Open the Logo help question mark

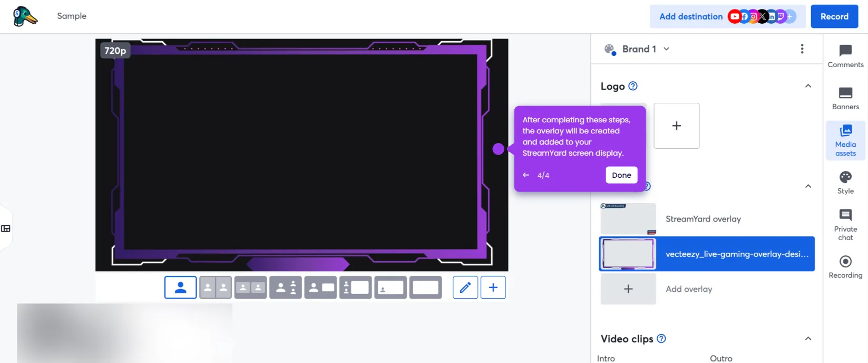(x=633, y=86)
